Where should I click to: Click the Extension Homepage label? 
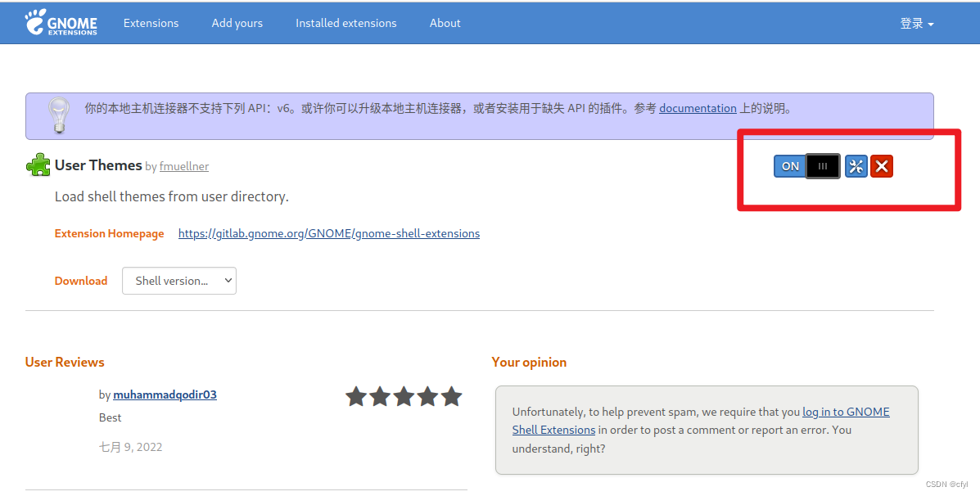pos(110,233)
